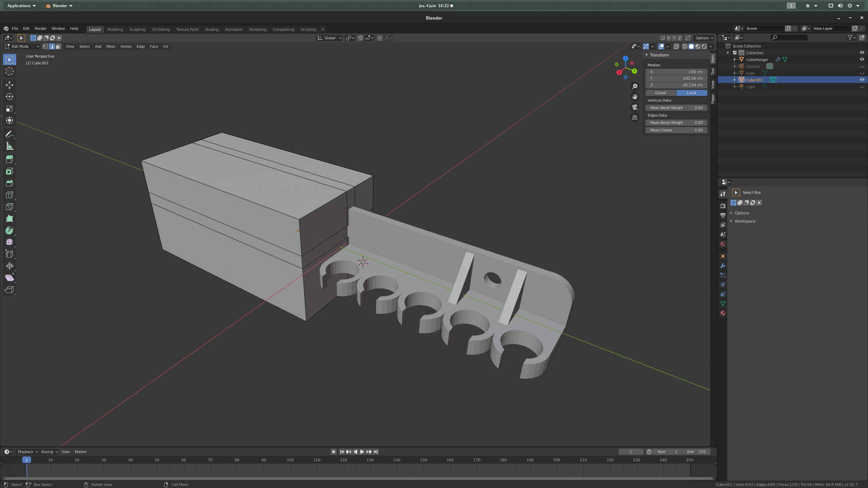Pick the Loop Cut tool
Image resolution: width=868 pixels, height=488 pixels.
click(9, 195)
